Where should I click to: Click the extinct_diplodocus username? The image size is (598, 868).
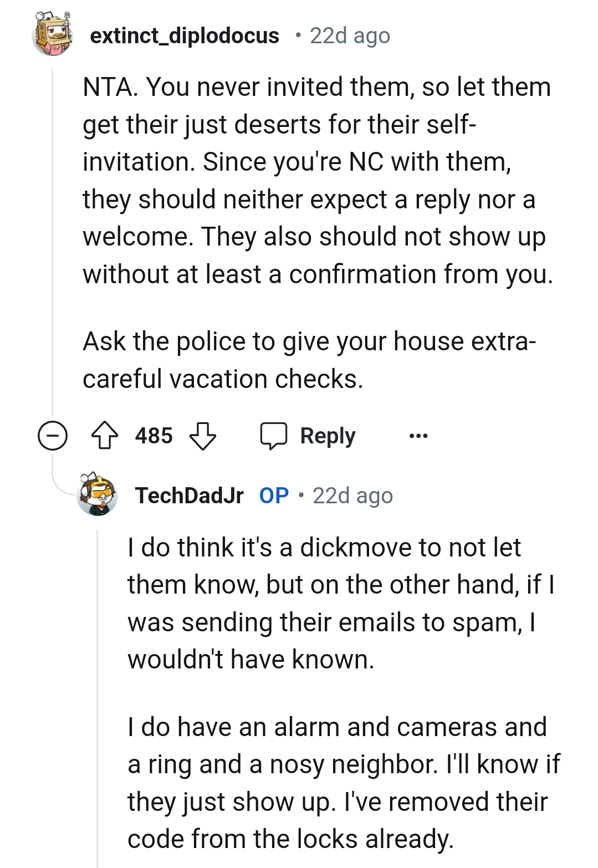click(185, 37)
